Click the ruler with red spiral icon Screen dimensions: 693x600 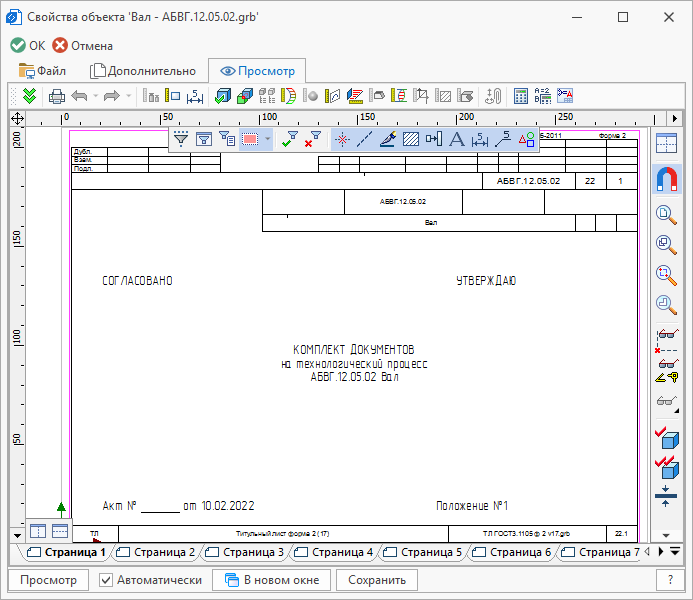(399, 96)
